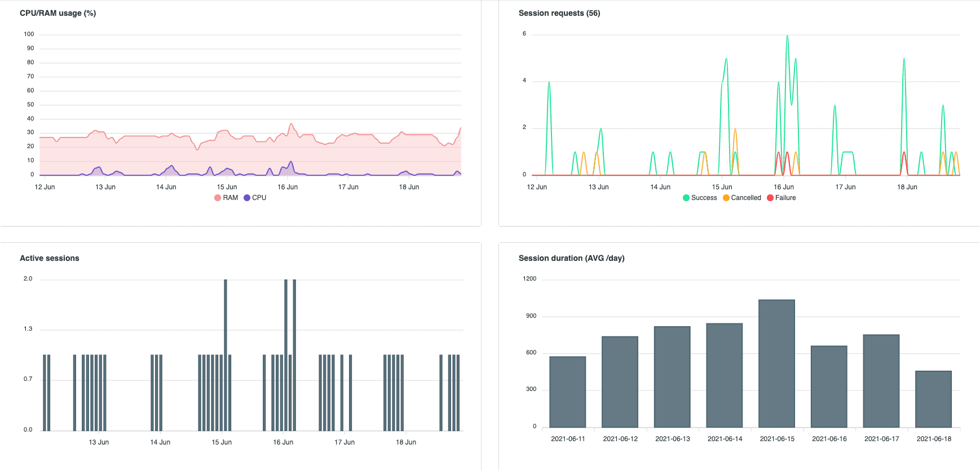Click the 15 Jun label in CPU/RAM chart
The image size is (980, 471).
[227, 187]
